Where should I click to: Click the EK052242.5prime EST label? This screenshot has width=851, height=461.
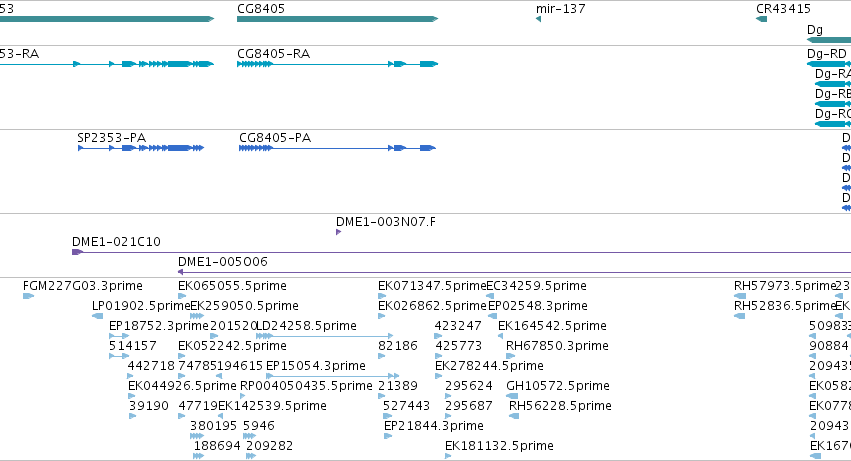tap(232, 346)
